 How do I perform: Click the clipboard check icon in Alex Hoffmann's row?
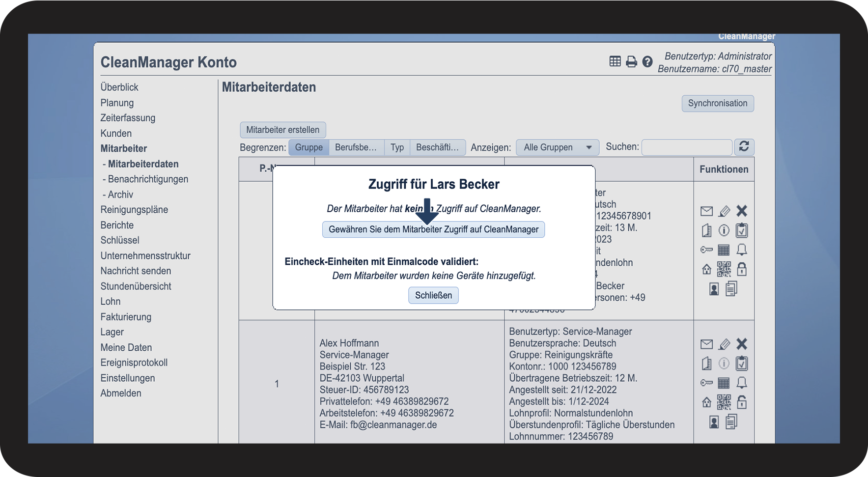coord(742,363)
